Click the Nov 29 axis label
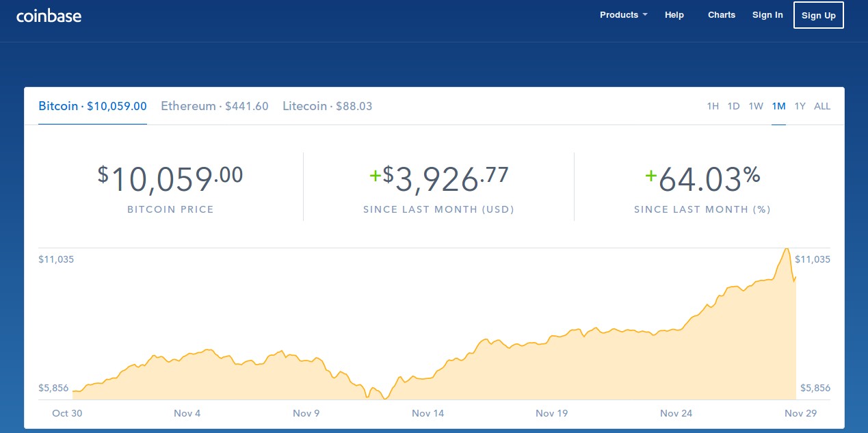 800,413
